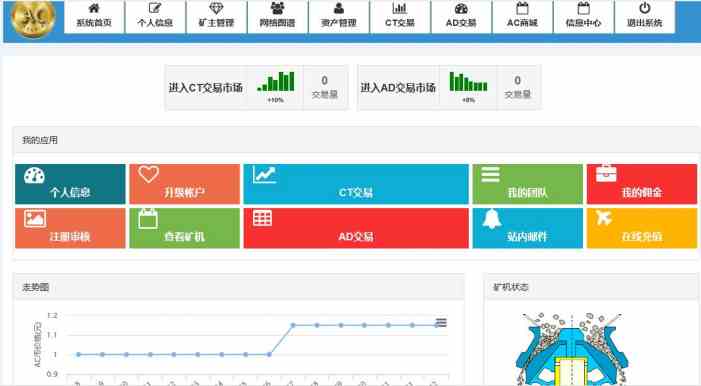Screen dimensions: 701x386
Task: Open 信息中心 in the top navigation
Action: (x=583, y=17)
